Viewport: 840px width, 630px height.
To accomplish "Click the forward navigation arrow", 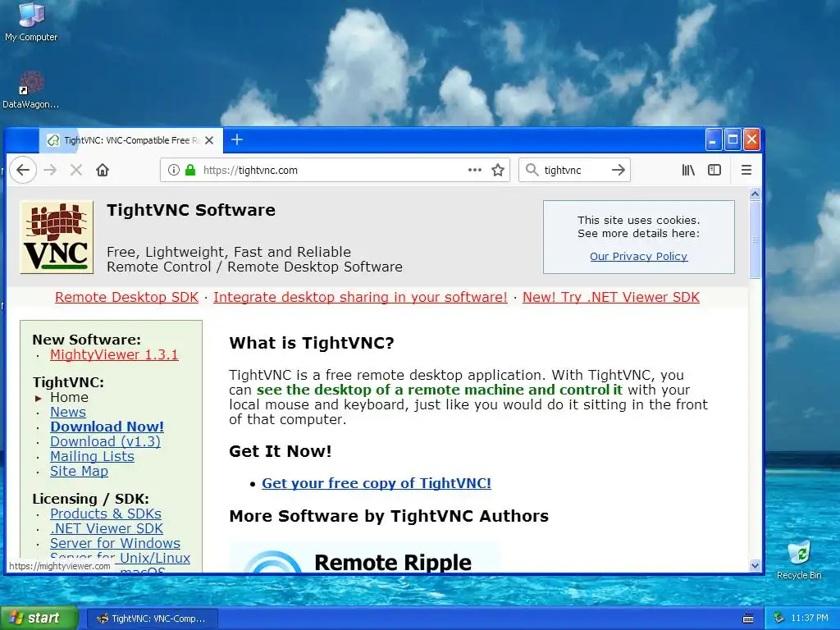I will click(x=50, y=170).
